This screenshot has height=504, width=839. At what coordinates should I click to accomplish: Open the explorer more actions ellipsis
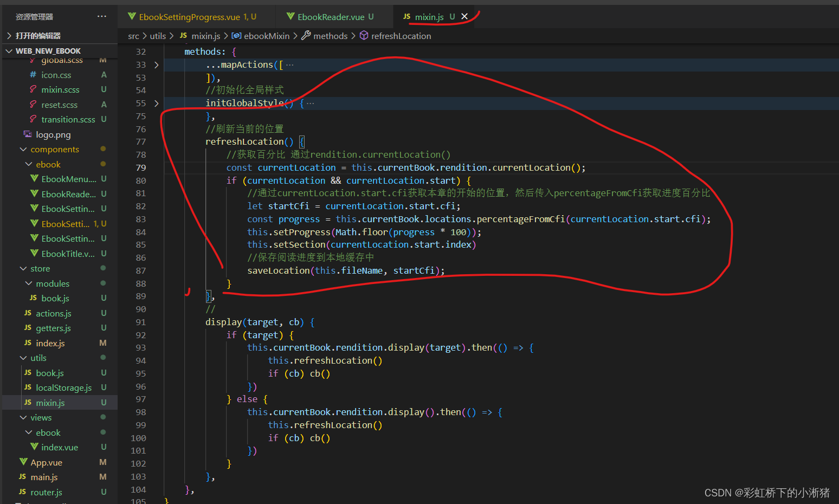click(x=102, y=16)
